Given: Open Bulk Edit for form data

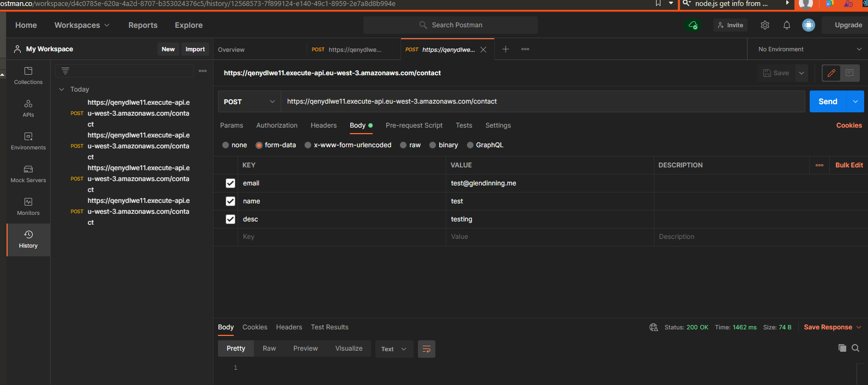Looking at the screenshot, I should coord(849,165).
